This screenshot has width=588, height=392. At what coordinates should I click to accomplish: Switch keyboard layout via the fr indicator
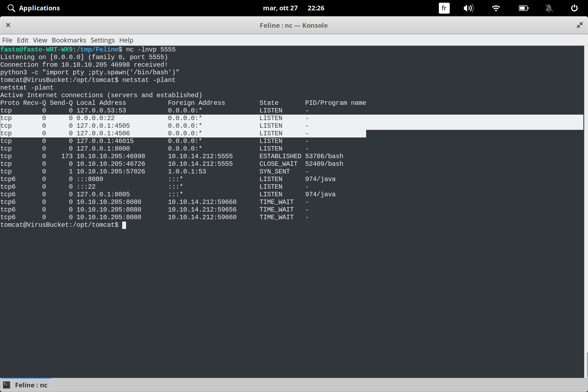tap(444, 8)
